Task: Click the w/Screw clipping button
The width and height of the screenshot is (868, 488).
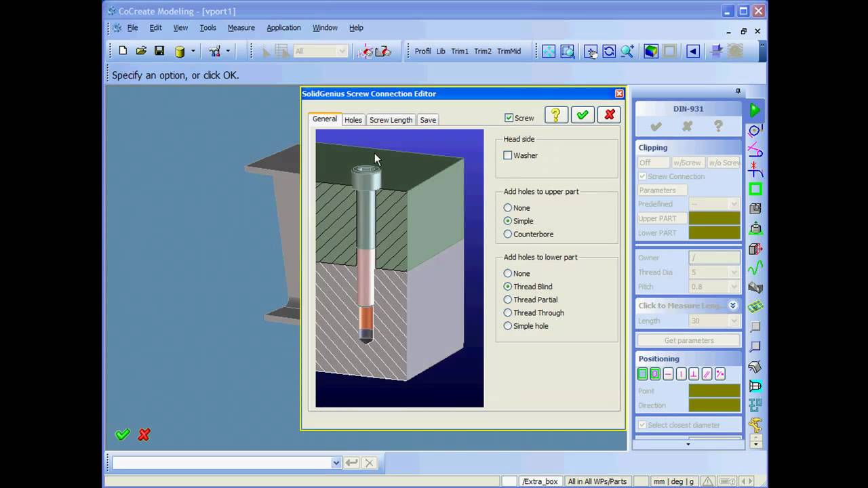Action: (687, 163)
